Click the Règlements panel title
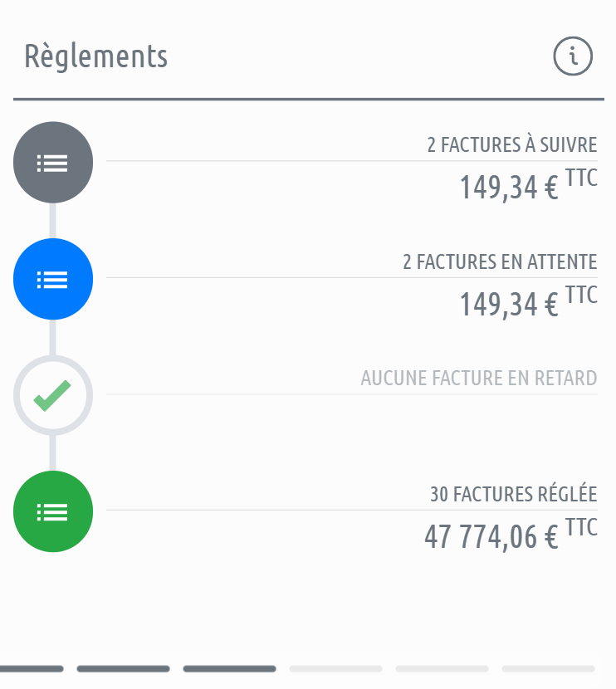This screenshot has width=616, height=689. [x=95, y=56]
